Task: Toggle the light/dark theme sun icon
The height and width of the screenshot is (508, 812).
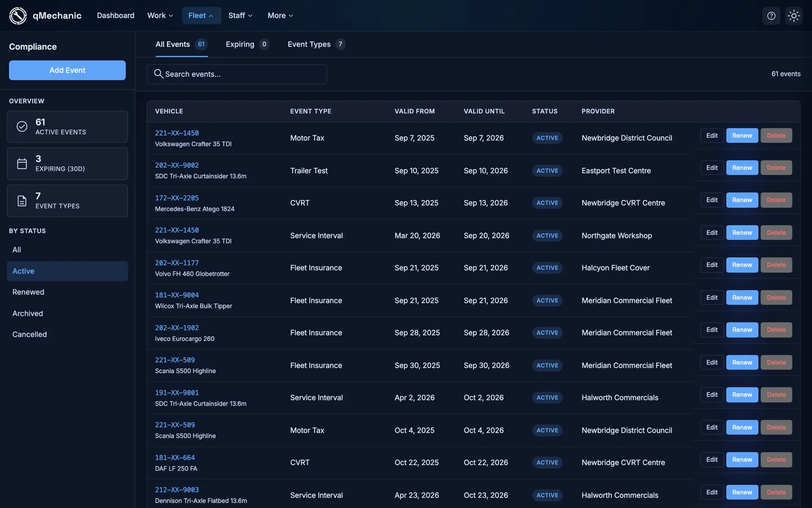Action: click(x=794, y=16)
